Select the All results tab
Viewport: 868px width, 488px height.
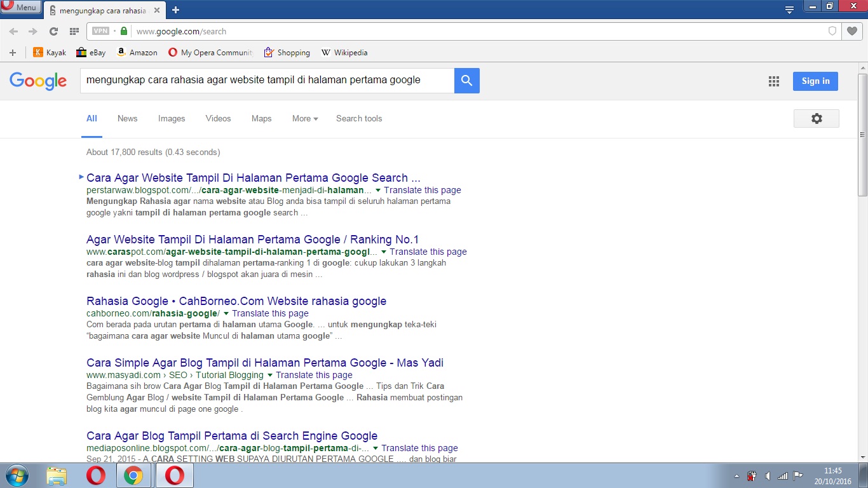pyautogui.click(x=92, y=119)
